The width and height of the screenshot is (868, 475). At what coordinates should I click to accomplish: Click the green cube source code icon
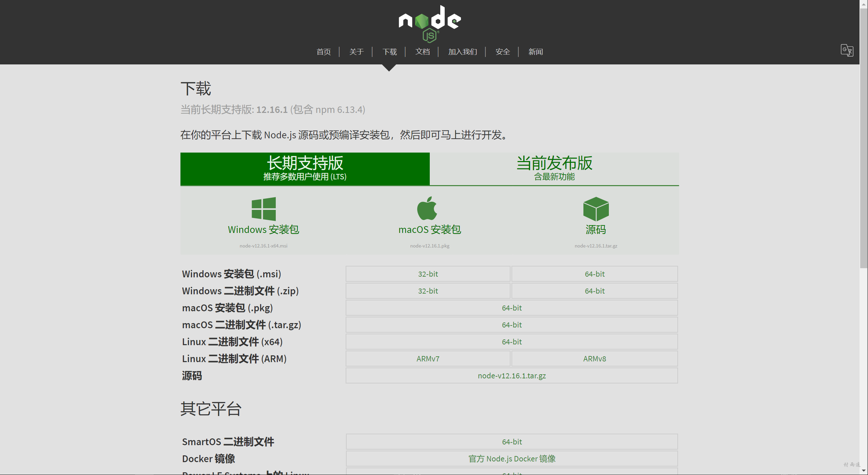pos(596,209)
